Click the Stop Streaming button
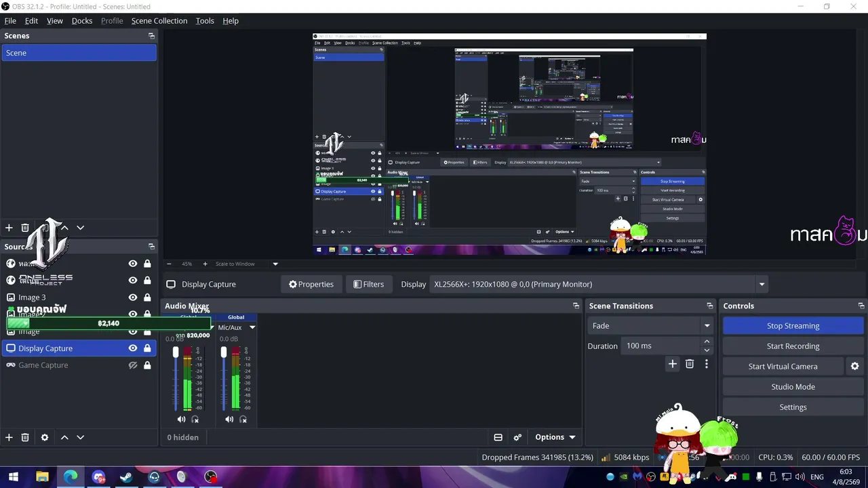Viewport: 868px width, 488px height. (793, 326)
